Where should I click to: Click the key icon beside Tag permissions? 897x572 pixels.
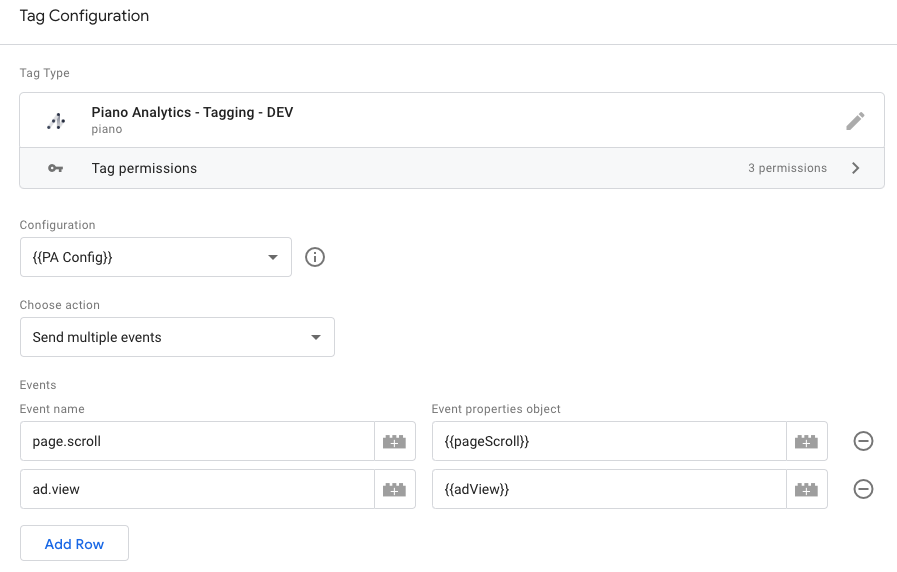56,168
